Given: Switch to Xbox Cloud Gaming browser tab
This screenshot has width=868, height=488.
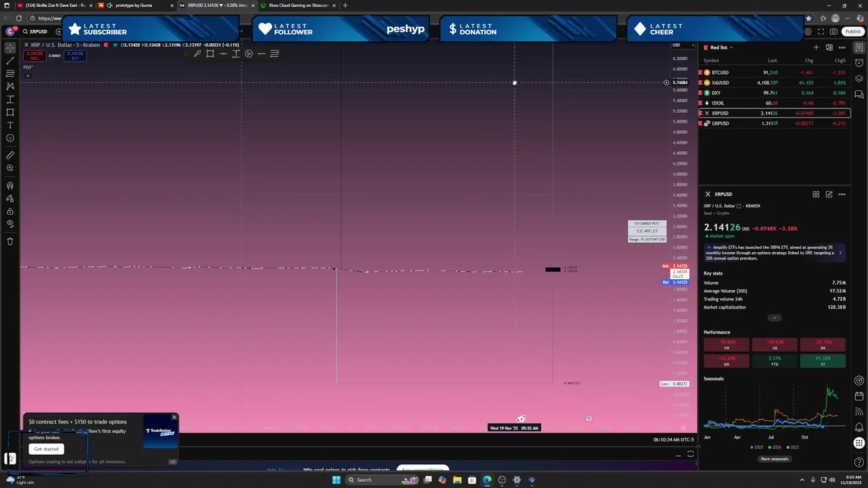Looking at the screenshot, I should point(298,5).
